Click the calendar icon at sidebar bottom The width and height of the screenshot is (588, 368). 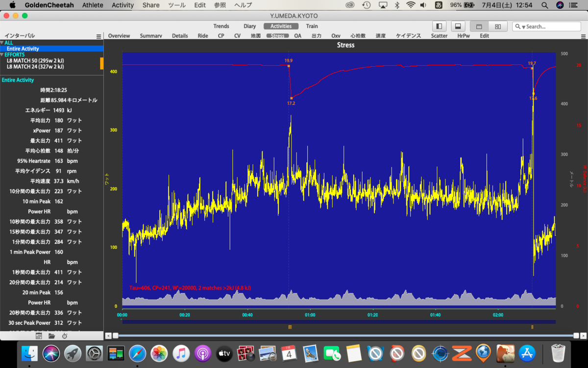tap(39, 336)
